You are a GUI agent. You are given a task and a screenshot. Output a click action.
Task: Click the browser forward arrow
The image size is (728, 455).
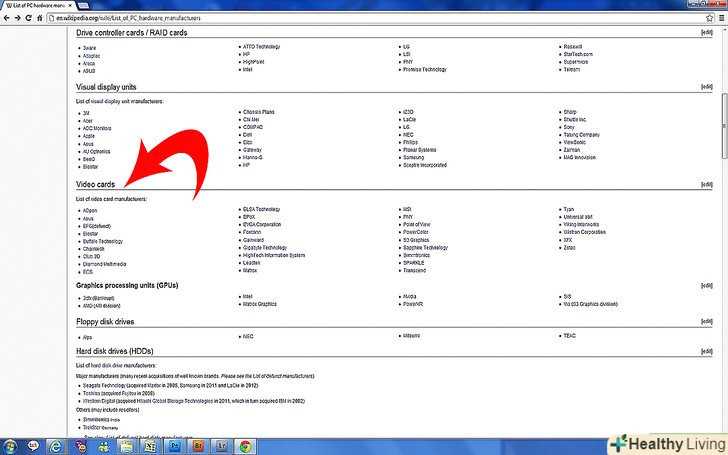tap(17, 18)
